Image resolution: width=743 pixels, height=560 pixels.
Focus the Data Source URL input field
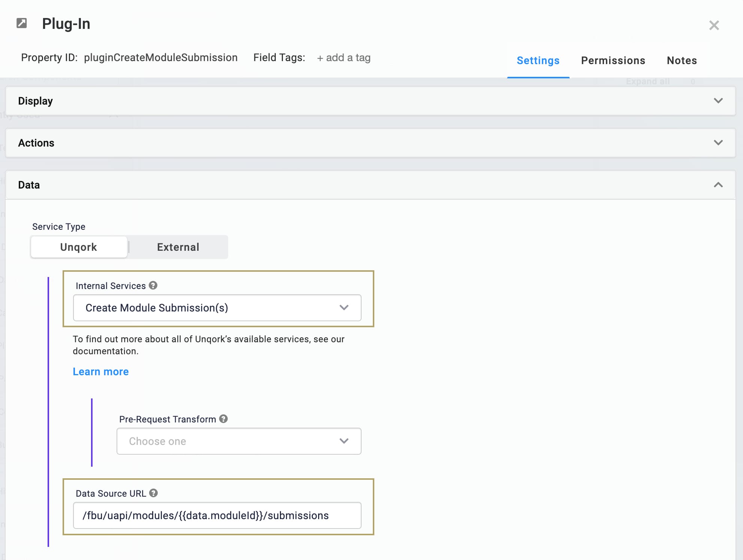click(217, 515)
